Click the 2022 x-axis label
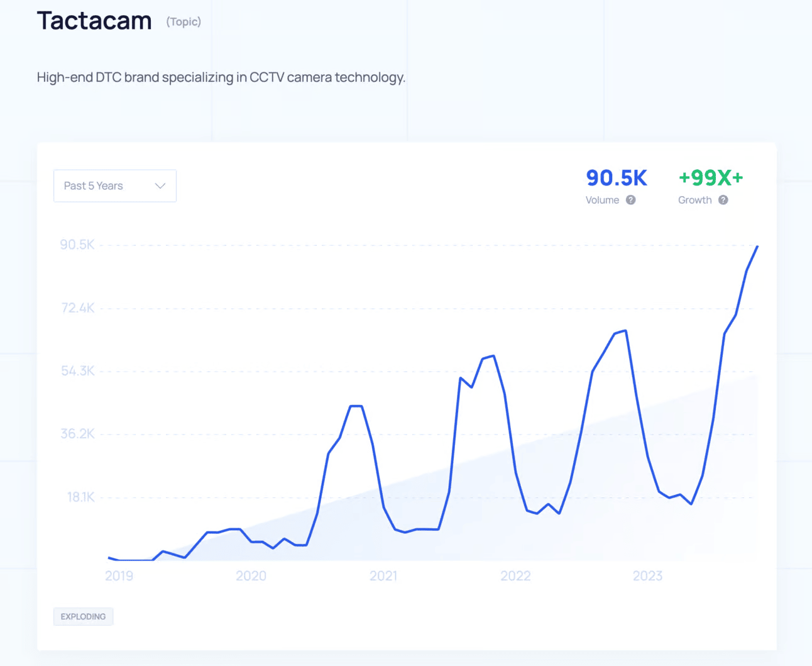Viewport: 812px width, 666px height. click(515, 576)
